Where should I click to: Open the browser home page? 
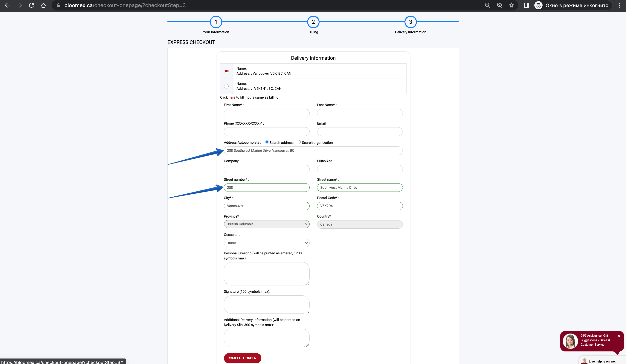(43, 5)
